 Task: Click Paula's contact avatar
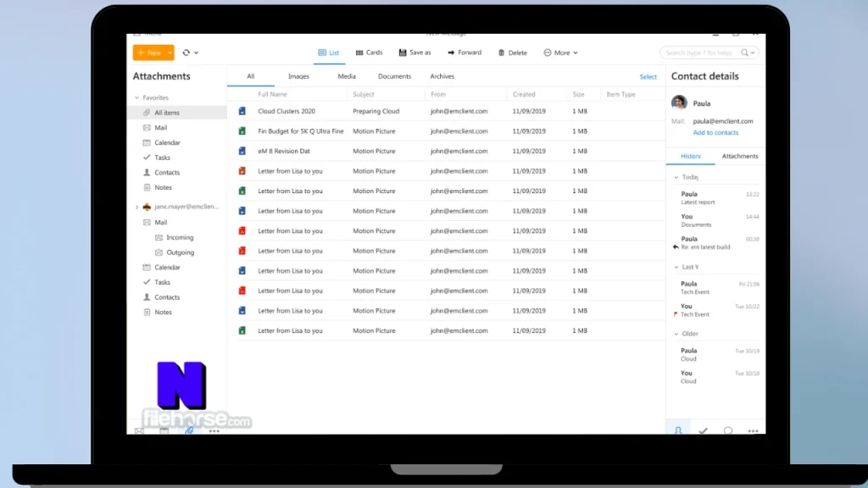point(679,103)
